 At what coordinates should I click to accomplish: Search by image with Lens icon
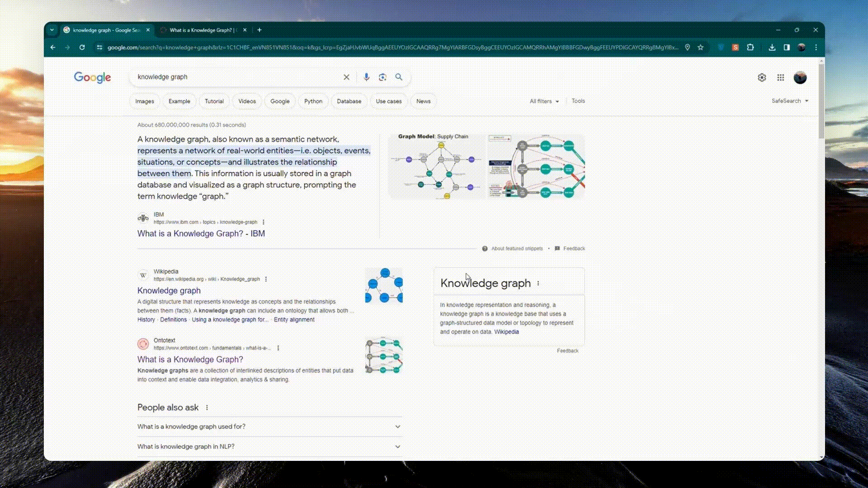(x=382, y=77)
